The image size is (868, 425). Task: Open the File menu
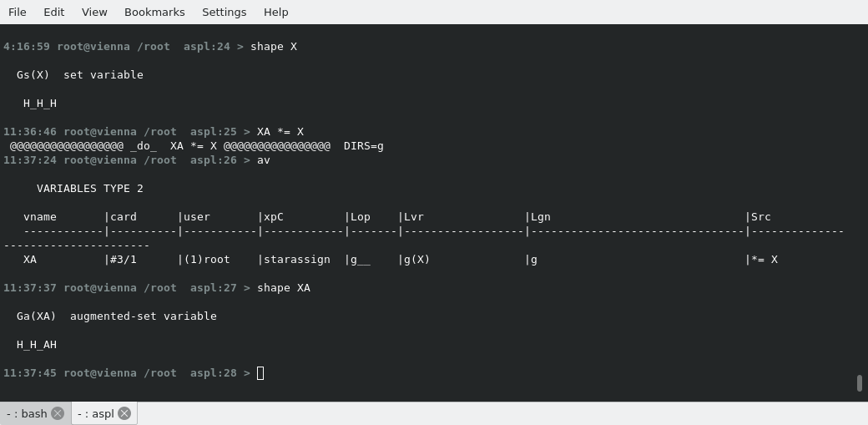(x=18, y=12)
